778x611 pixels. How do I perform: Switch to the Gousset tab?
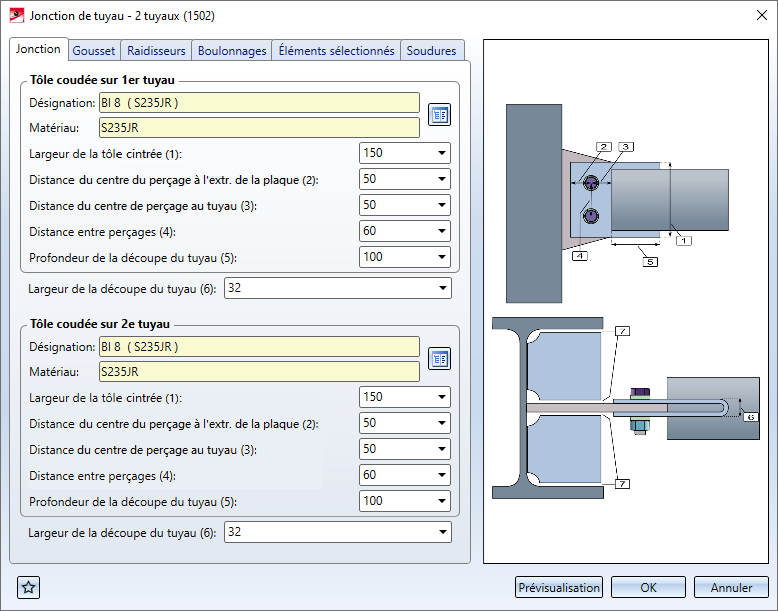click(x=94, y=51)
